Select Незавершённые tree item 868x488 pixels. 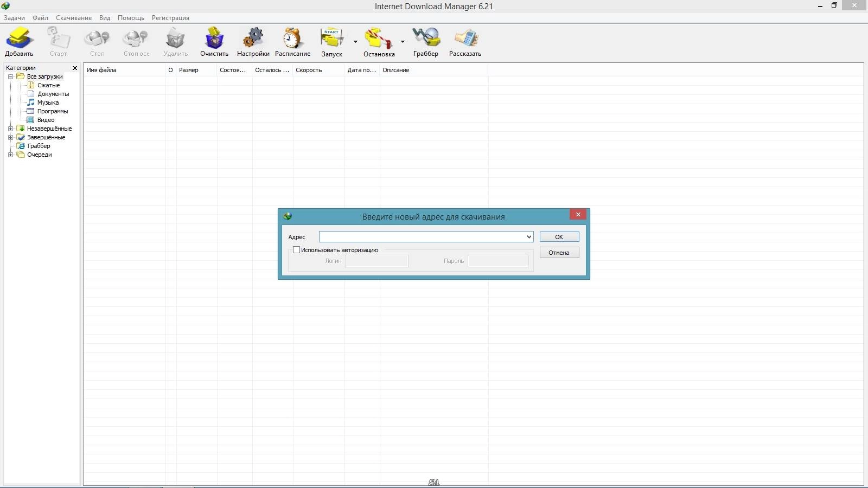44,129
